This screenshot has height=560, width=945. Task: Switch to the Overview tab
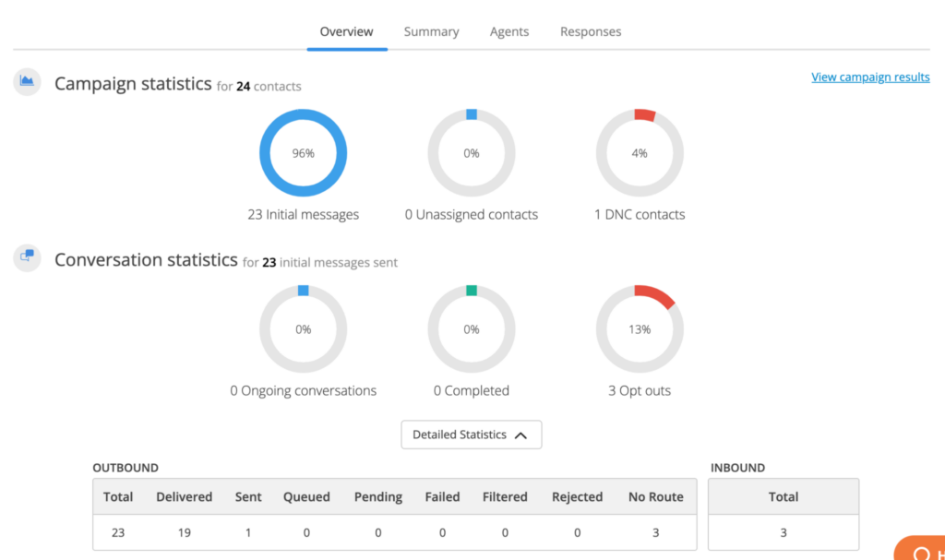click(x=347, y=31)
